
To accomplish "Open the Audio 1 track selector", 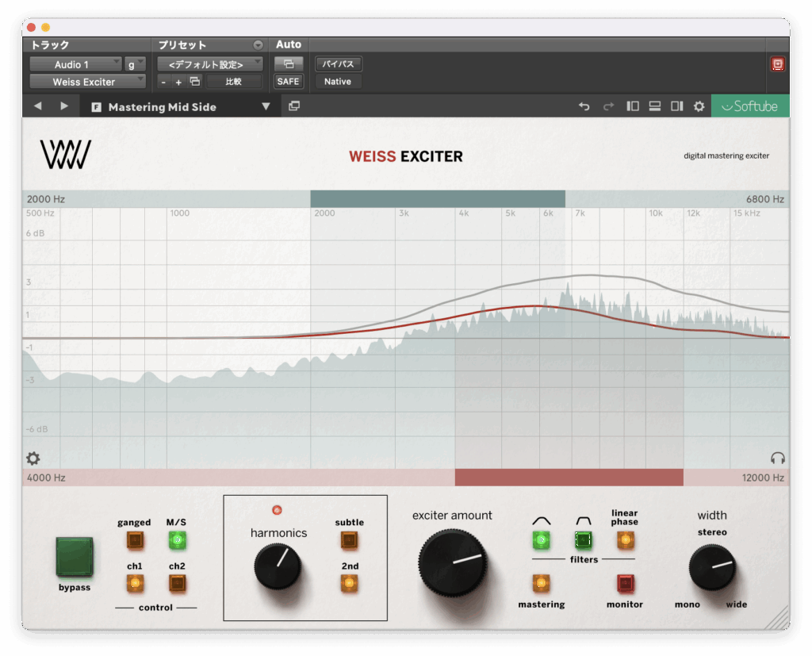I will coord(75,64).
